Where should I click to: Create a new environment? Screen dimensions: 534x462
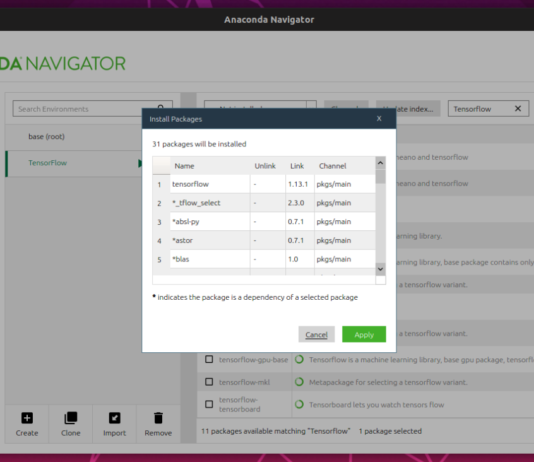pyautogui.click(x=27, y=424)
